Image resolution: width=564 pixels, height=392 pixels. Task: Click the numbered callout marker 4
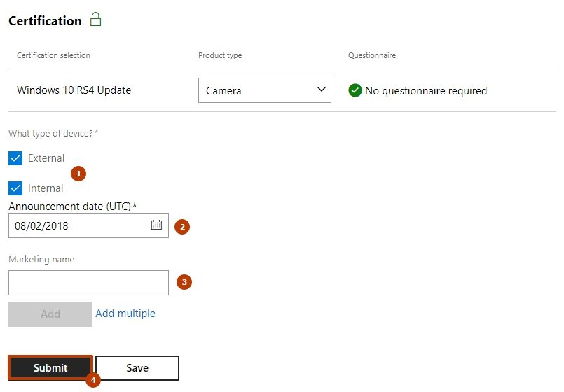pyautogui.click(x=93, y=380)
